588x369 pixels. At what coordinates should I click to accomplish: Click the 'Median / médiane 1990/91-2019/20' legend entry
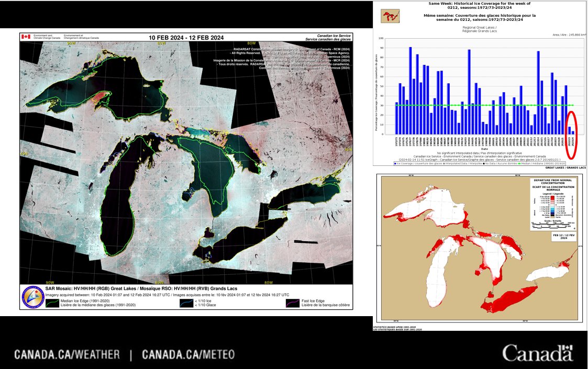pos(542,163)
